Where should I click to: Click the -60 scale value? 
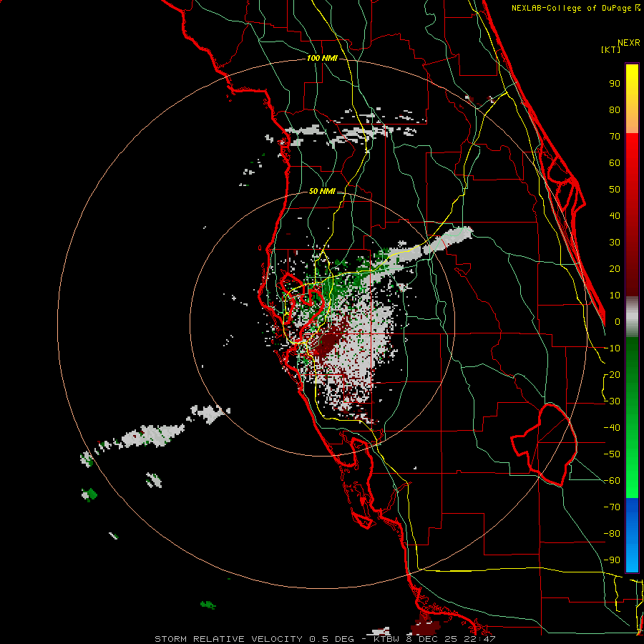(x=612, y=481)
